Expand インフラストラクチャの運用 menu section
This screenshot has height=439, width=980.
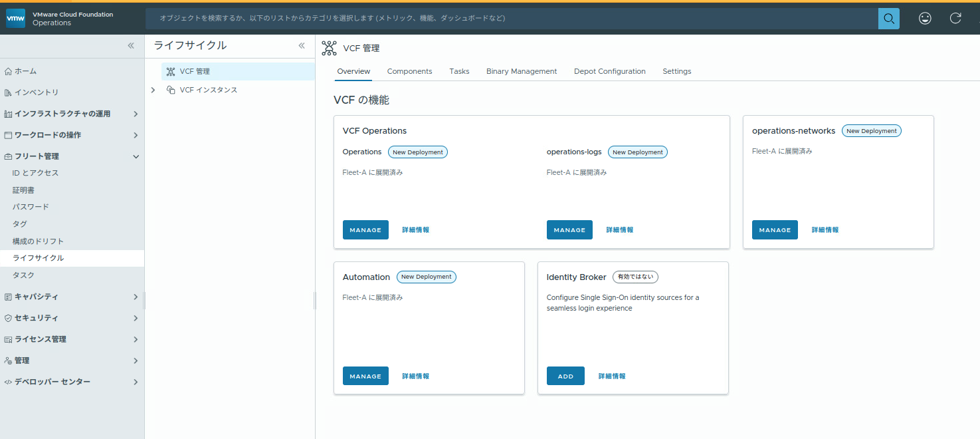[136, 114]
